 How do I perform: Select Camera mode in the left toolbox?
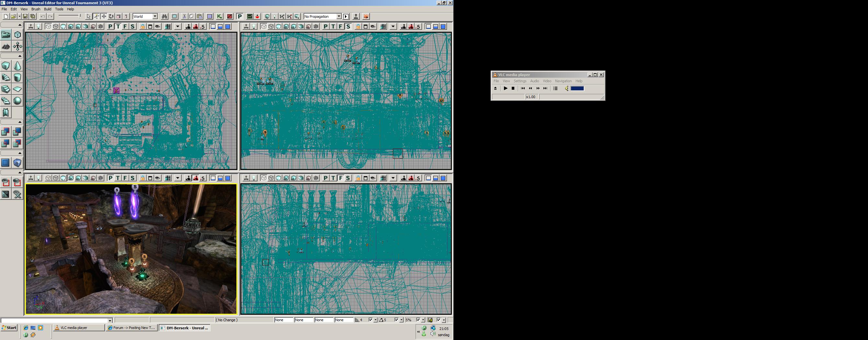coord(6,35)
